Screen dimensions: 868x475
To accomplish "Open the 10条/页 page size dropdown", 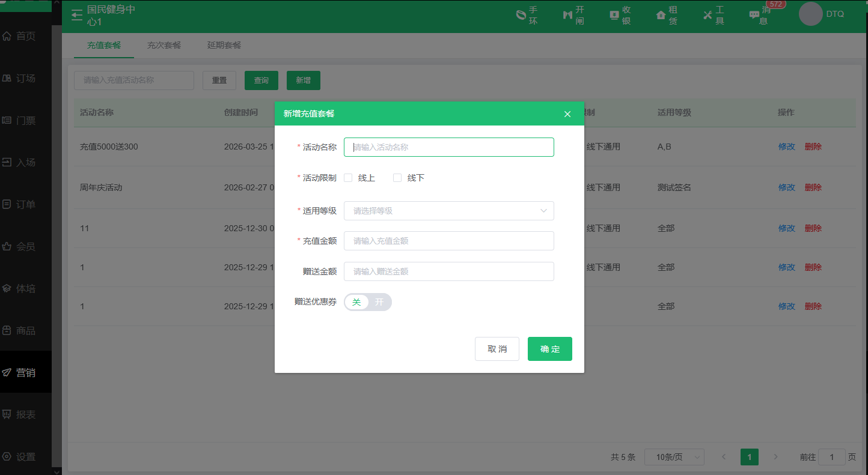I will [x=674, y=457].
